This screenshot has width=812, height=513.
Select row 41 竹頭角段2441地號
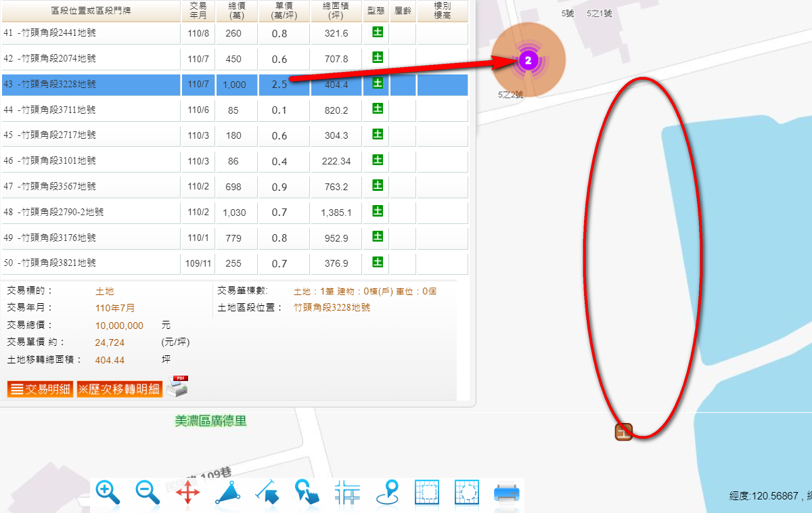tap(235, 33)
